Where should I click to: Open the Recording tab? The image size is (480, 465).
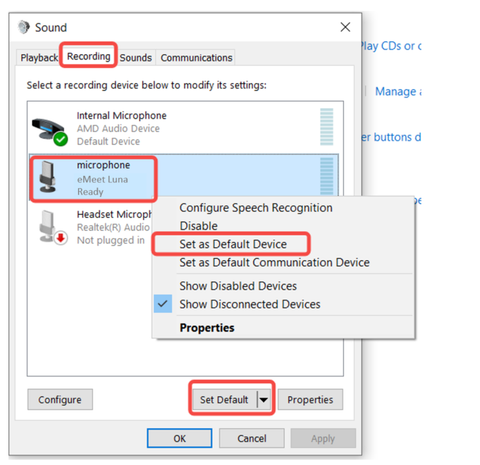pyautogui.click(x=89, y=56)
